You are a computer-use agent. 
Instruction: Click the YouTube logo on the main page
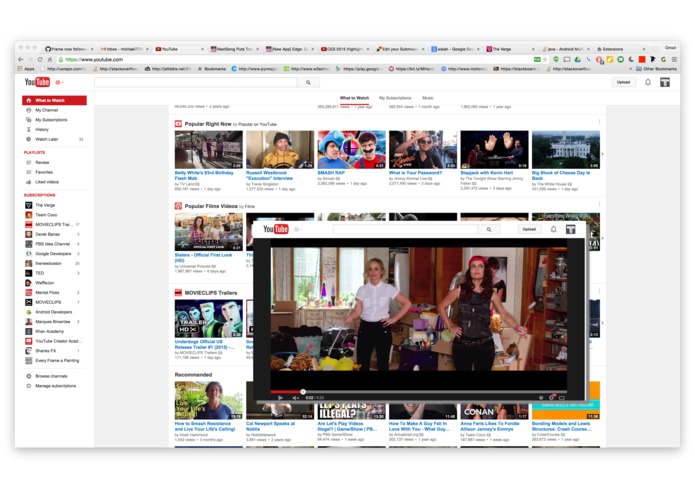[x=37, y=82]
